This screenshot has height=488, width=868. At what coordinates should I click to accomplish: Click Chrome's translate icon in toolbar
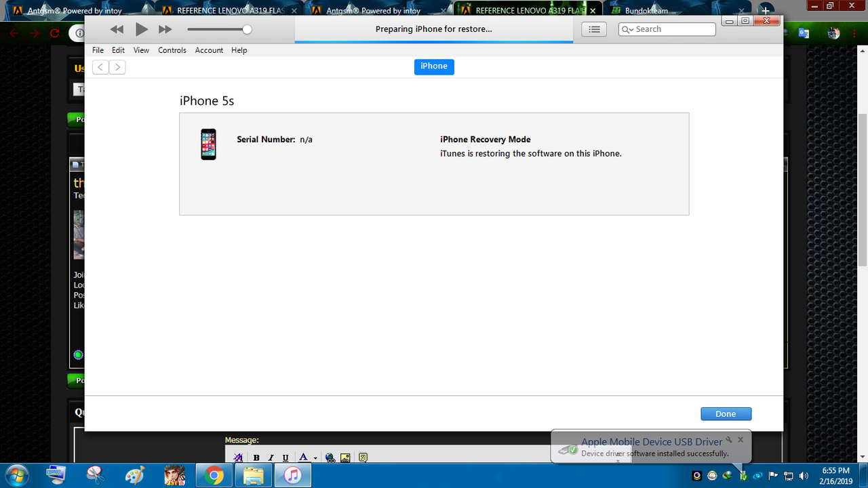[804, 33]
